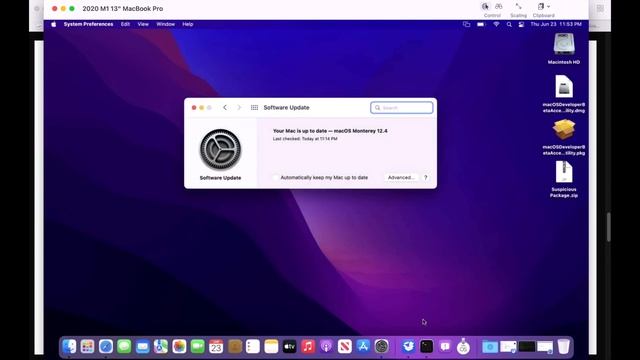Open Spotlight search in menu bar
This screenshot has height=360, width=640.
click(509, 24)
